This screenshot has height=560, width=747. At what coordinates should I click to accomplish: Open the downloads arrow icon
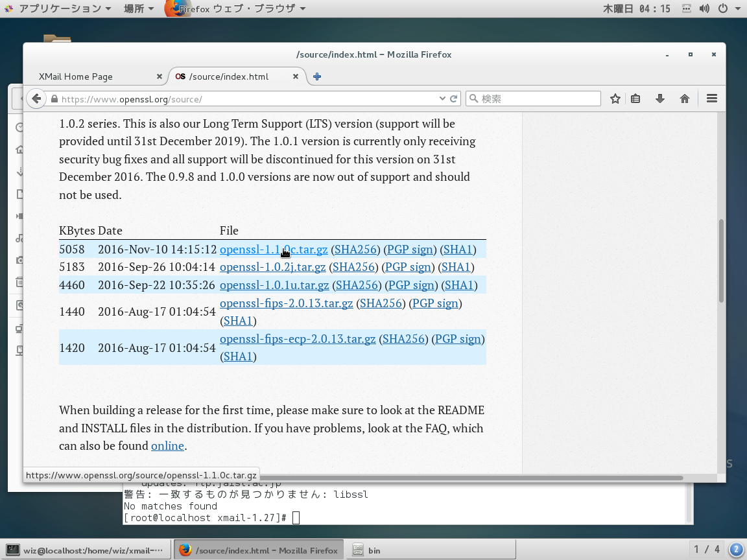click(x=660, y=99)
